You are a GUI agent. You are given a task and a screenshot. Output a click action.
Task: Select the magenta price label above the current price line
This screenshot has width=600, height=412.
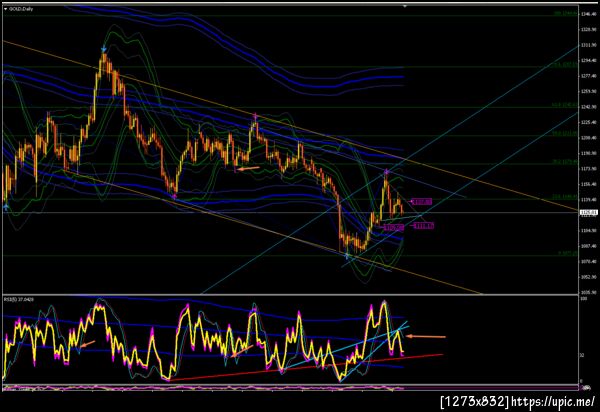(422, 202)
